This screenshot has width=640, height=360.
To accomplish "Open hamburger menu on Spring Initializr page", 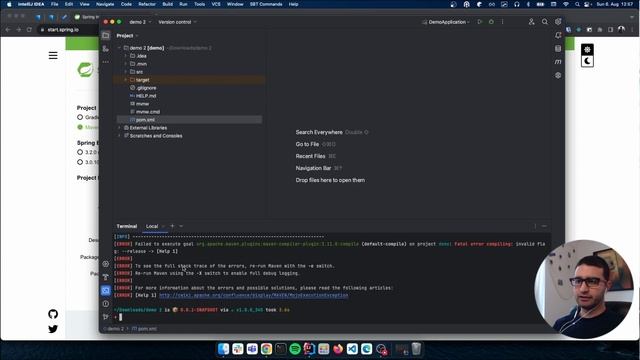I will click(x=53, y=55).
